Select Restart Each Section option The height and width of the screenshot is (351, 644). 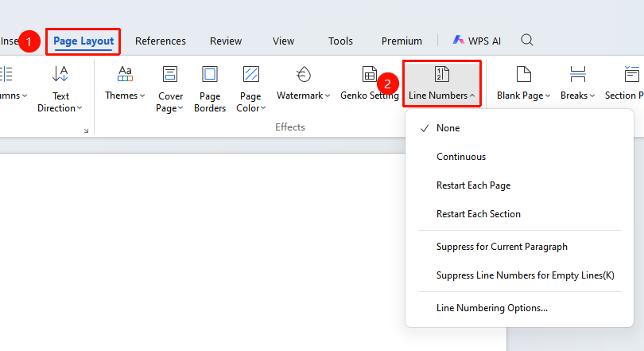(519, 214)
